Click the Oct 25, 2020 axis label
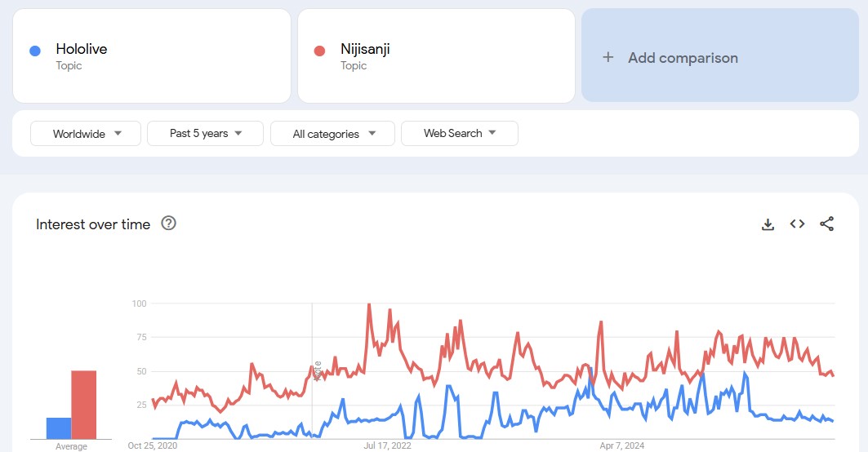The width and height of the screenshot is (868, 452). [152, 445]
